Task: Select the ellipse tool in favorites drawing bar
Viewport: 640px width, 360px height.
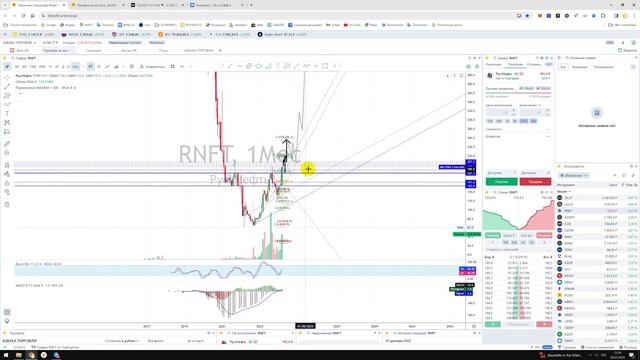Action: tap(258, 66)
